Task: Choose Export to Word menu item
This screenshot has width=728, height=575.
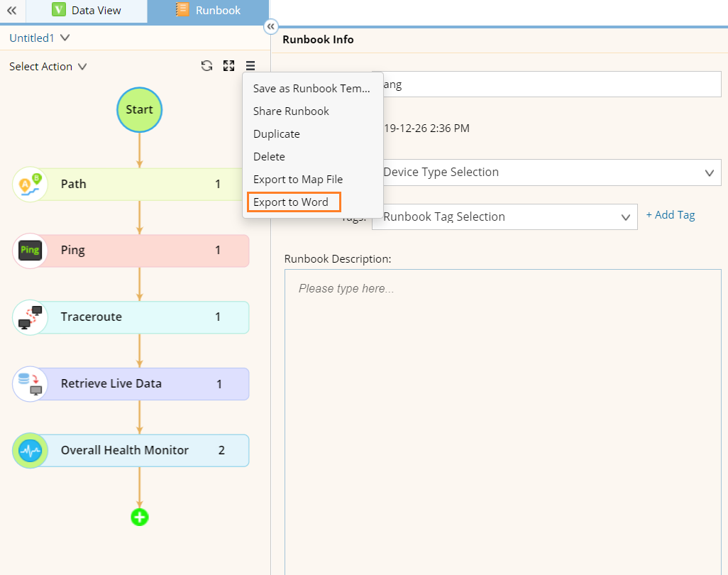Action: [291, 202]
